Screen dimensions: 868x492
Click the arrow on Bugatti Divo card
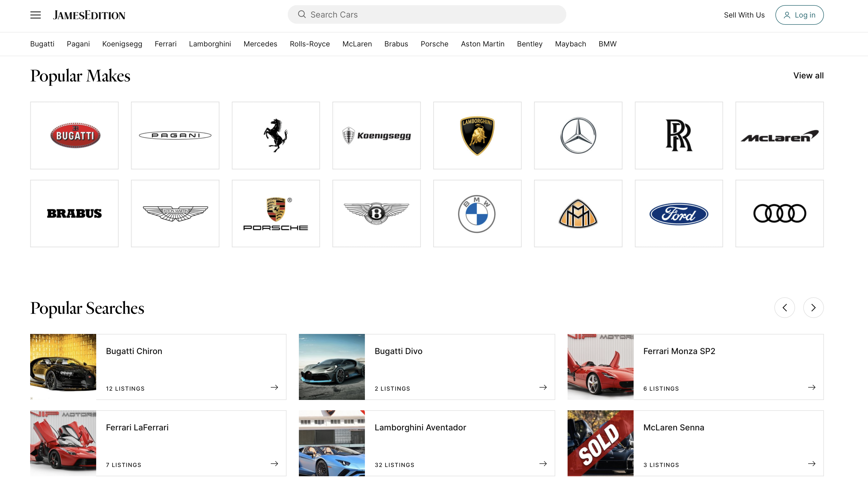[x=543, y=387]
